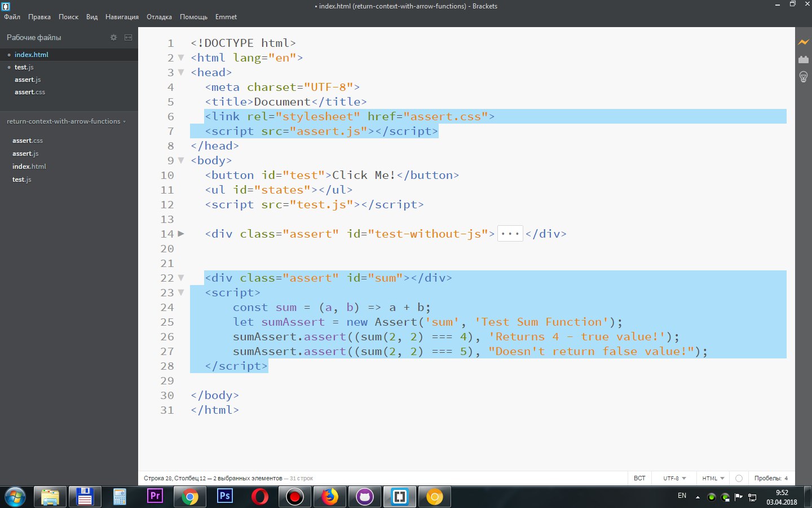Open Windows Explorer from the taskbar
This screenshot has height=508, width=812.
[x=50, y=497]
